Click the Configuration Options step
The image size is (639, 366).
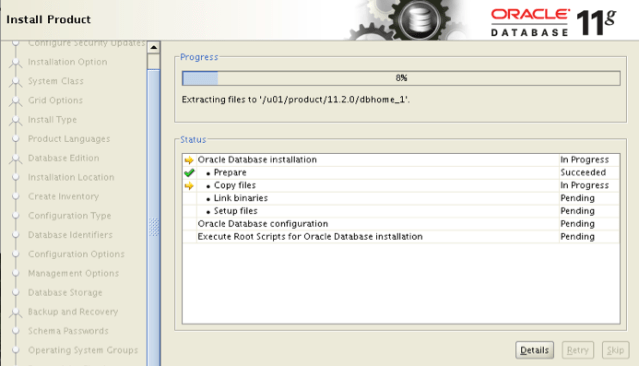click(x=76, y=254)
